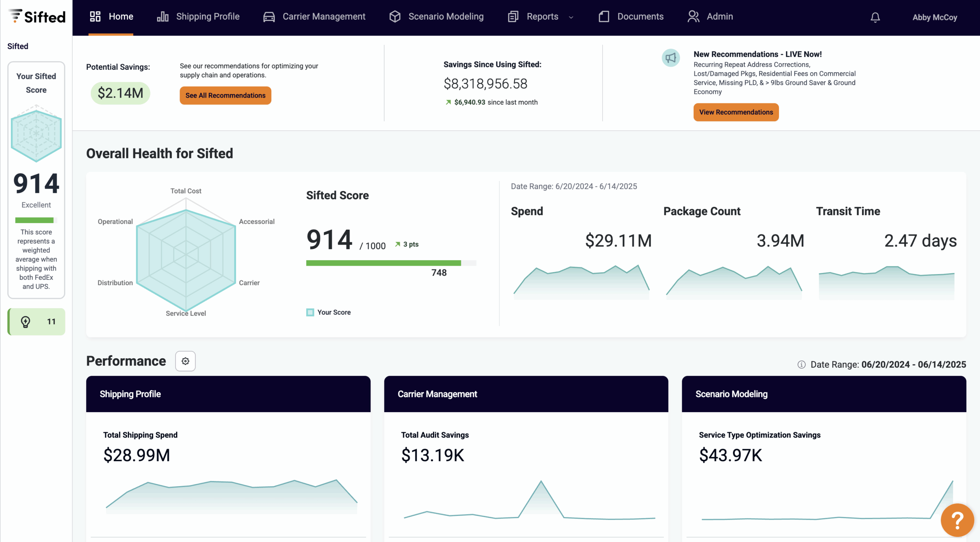
Task: Open Abby McCoy user menu
Action: (934, 17)
